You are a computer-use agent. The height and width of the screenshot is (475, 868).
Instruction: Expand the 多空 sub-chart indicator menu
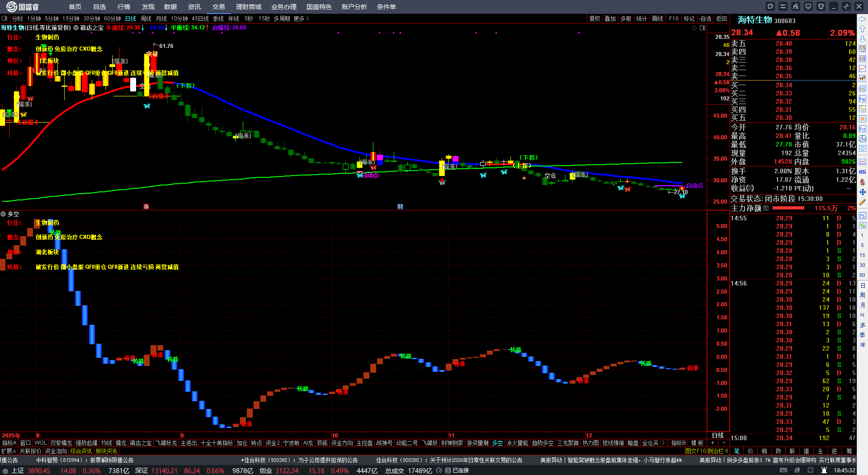click(4, 214)
